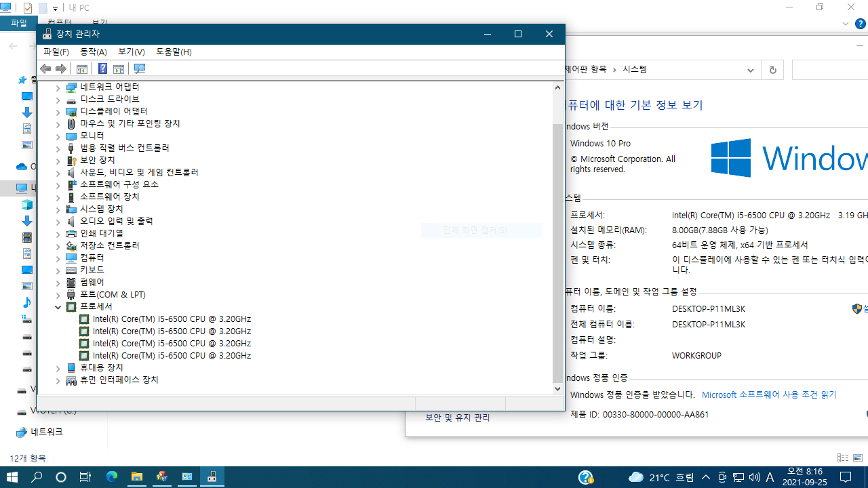Expand the 네트워크 어댑터 node
The image size is (868, 488).
(58, 87)
